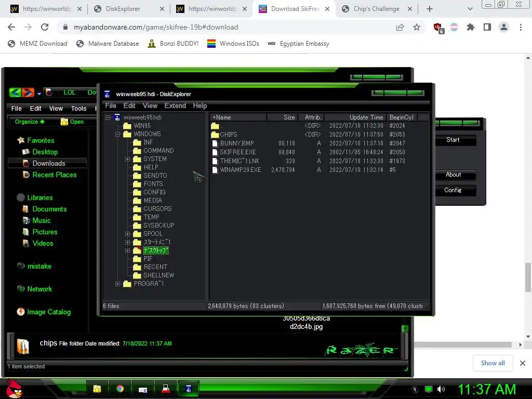Open the Windows ISOs bookmark
The width and height of the screenshot is (532, 399).
click(233, 44)
